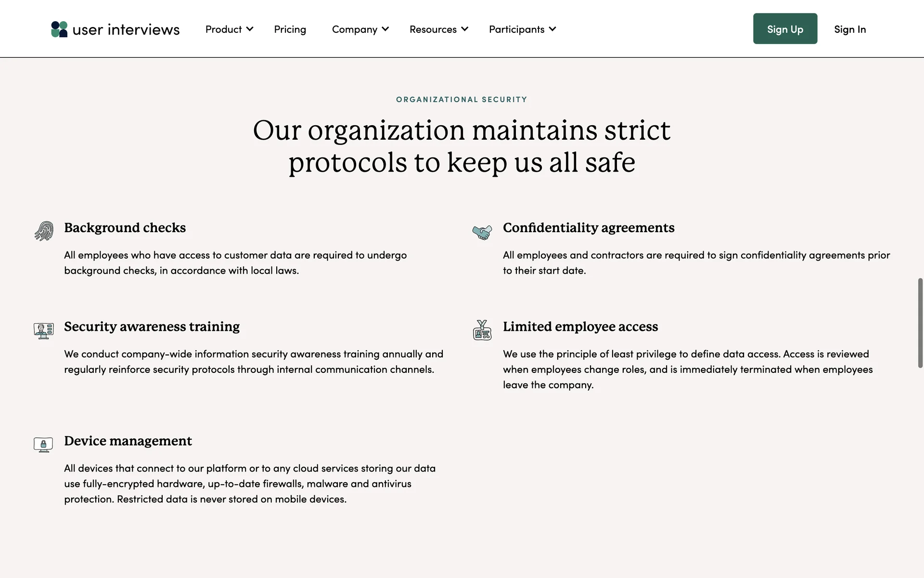Open the Resources dropdown arrow

coord(464,29)
